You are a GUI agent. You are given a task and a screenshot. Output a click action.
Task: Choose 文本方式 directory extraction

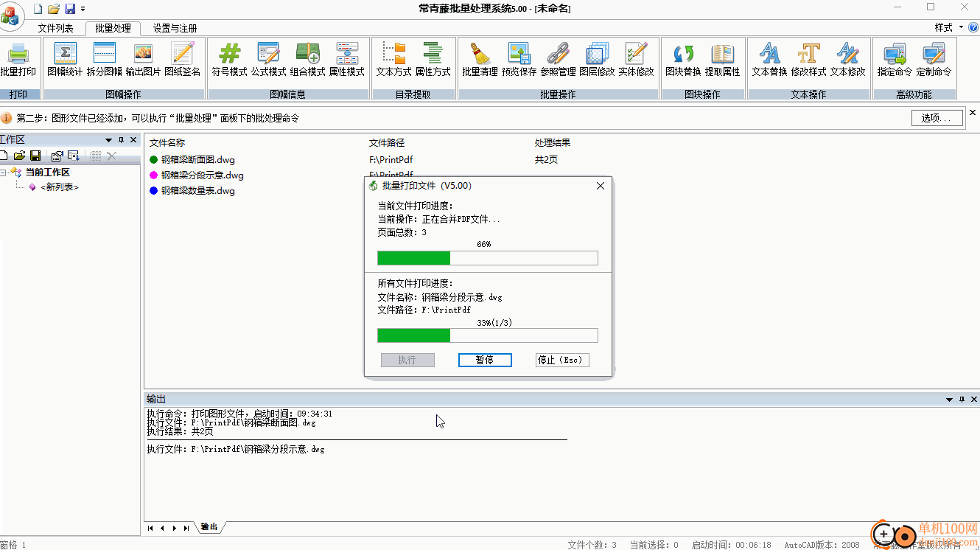[393, 60]
